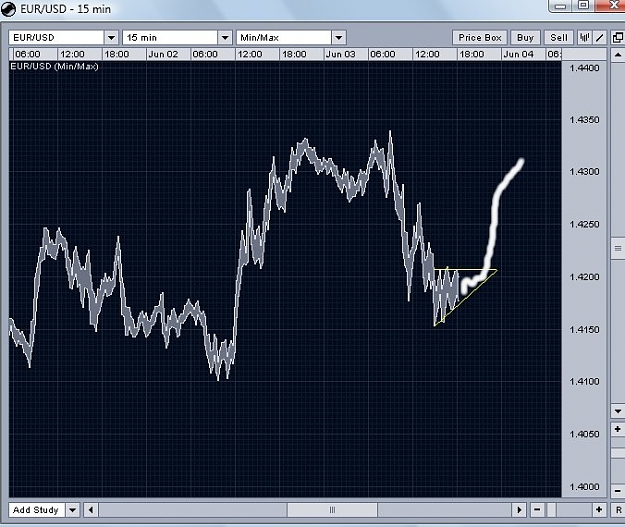Click the EUR/USD symbol field

57,38
